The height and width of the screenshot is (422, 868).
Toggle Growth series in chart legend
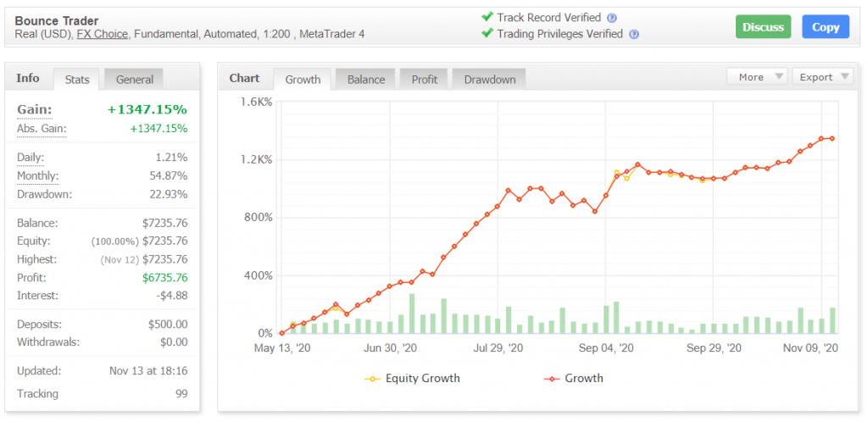coord(574,378)
